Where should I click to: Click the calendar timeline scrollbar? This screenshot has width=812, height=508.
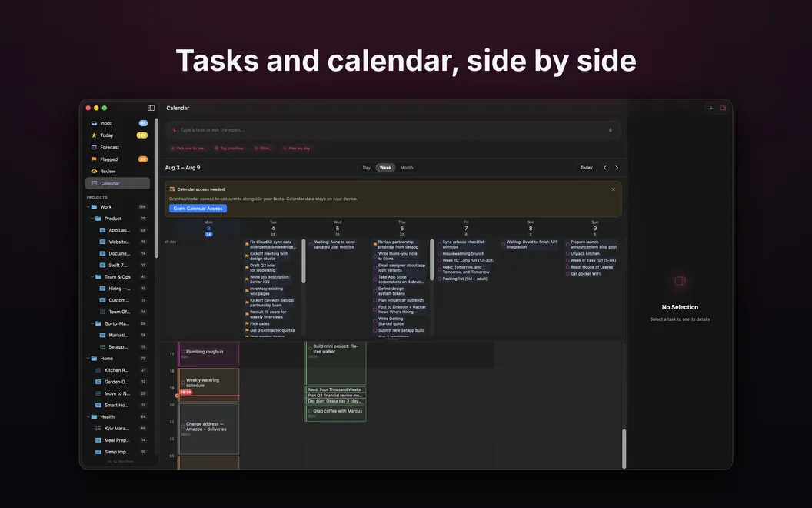click(x=624, y=449)
